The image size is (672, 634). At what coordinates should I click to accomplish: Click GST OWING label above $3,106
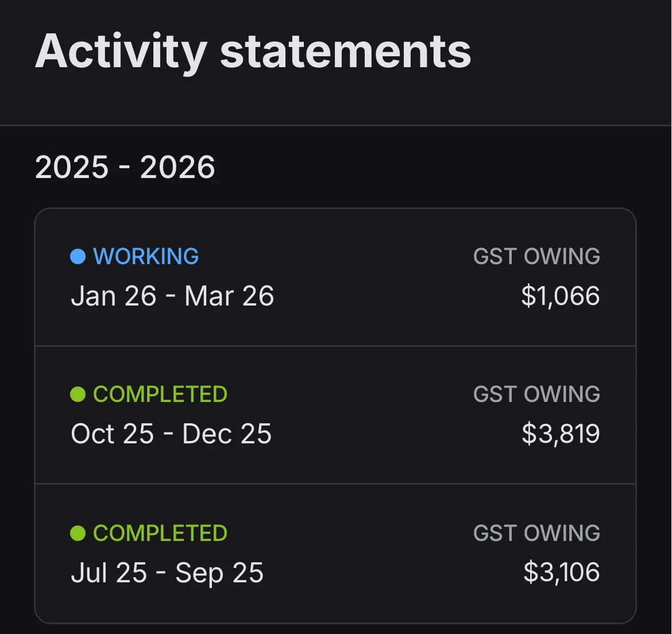click(x=536, y=534)
